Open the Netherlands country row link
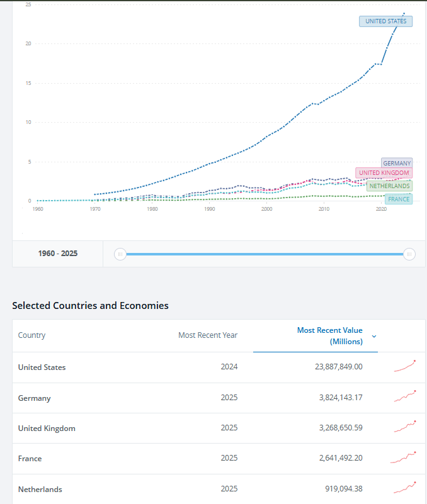 40,490
